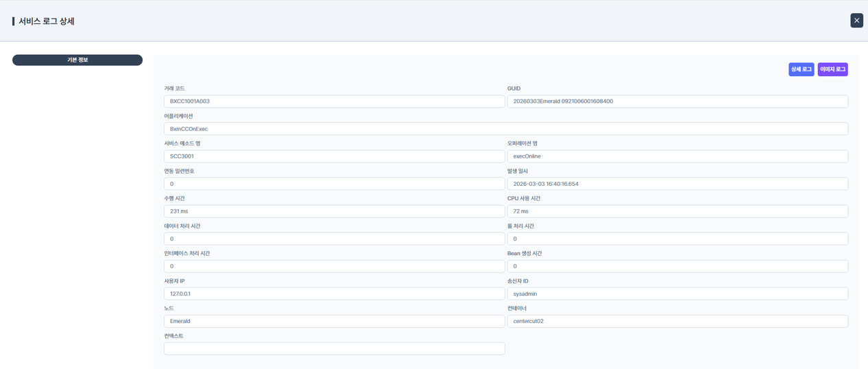Focus the 발생 일시 timestamp field
This screenshot has height=369, width=868.
[677, 184]
